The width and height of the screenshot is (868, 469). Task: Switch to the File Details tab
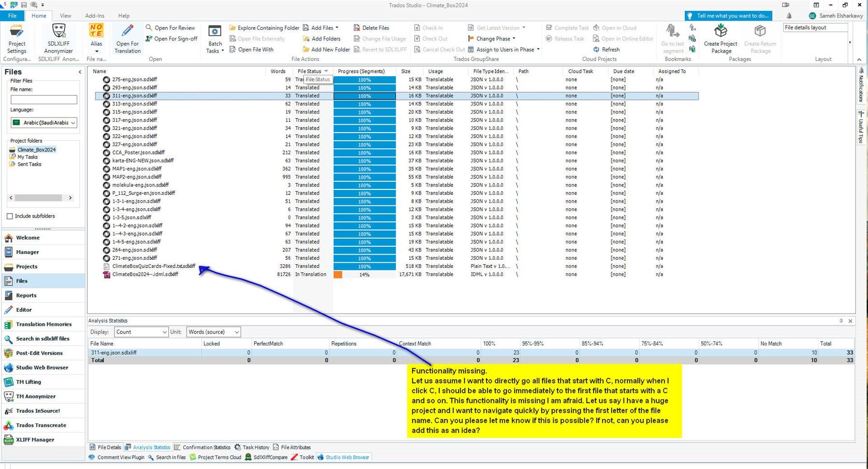click(x=106, y=447)
